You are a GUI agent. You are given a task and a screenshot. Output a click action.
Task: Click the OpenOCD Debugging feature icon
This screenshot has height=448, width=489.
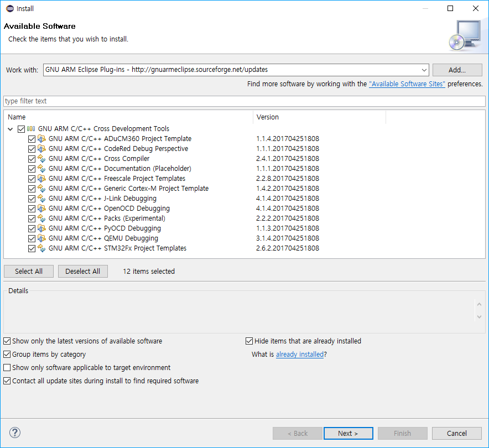(41, 208)
